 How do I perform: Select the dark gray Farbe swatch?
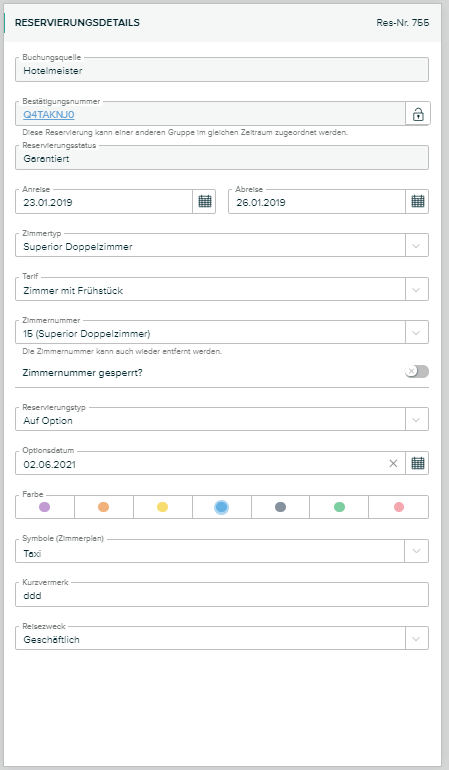[281, 507]
